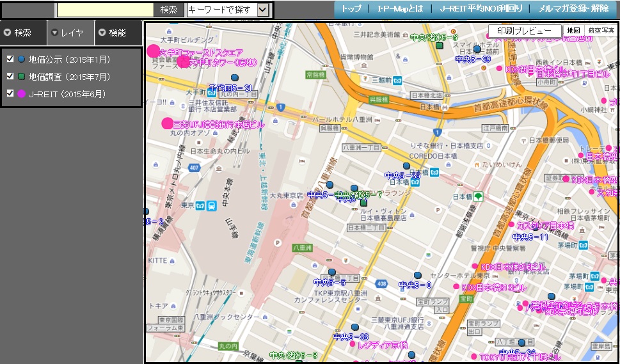Click the 三井記念美術館 map label

(x=377, y=35)
